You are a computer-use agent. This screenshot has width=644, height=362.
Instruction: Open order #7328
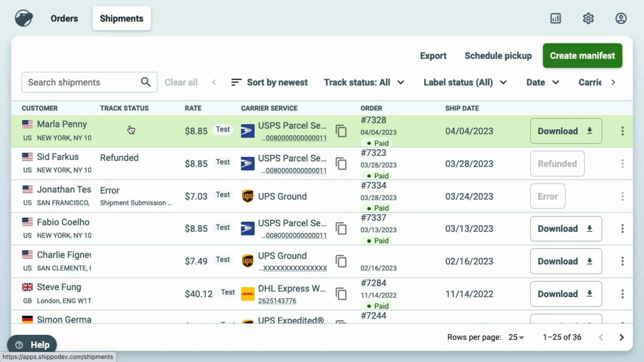pyautogui.click(x=373, y=120)
